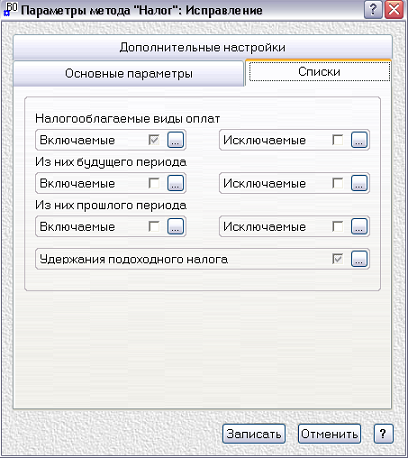Open ellipsis picker for future period Исключаемые
Image resolution: width=408 pixels, height=458 pixels.
tap(359, 183)
